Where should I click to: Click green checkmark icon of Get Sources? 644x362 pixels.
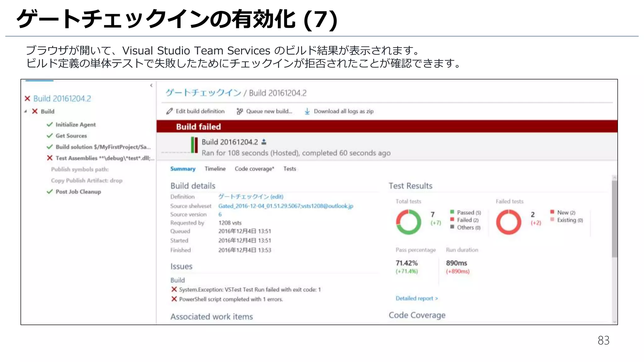pos(50,136)
